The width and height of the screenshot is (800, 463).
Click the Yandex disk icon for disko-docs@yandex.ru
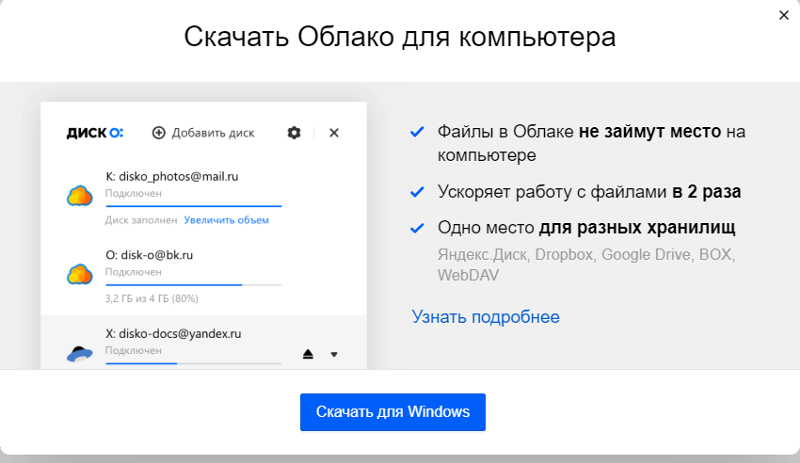coord(80,353)
